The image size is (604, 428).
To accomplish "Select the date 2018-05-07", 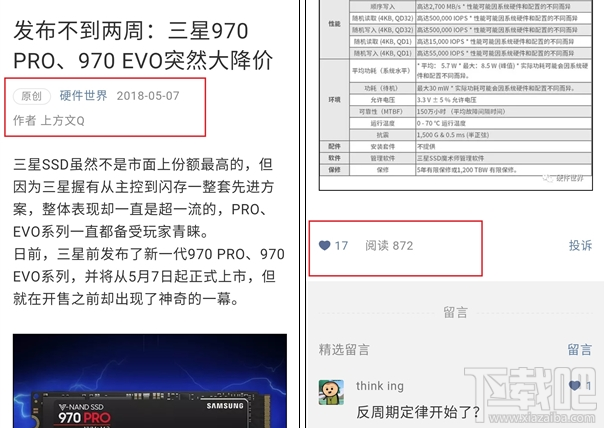I will coord(148,96).
